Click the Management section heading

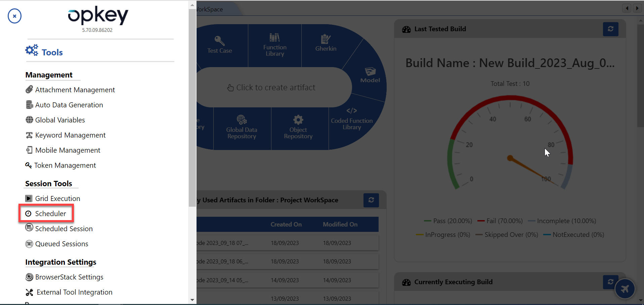coord(49,75)
